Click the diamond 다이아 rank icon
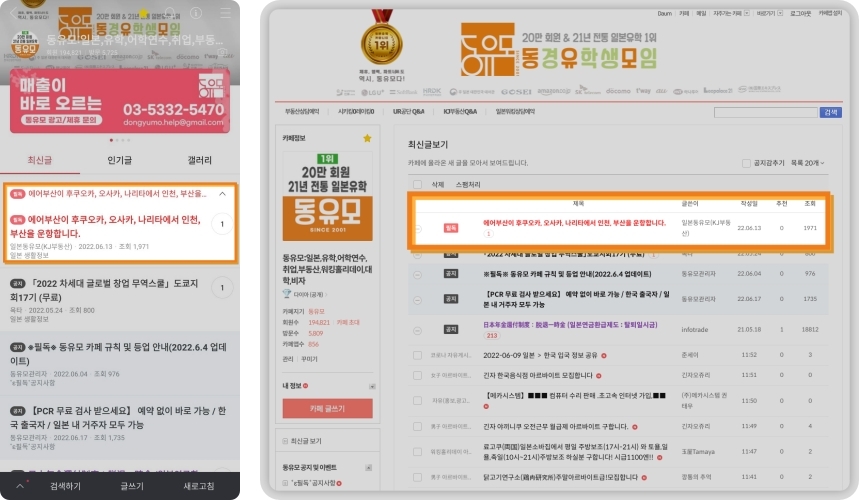This screenshot has height=500, width=859. [287, 294]
